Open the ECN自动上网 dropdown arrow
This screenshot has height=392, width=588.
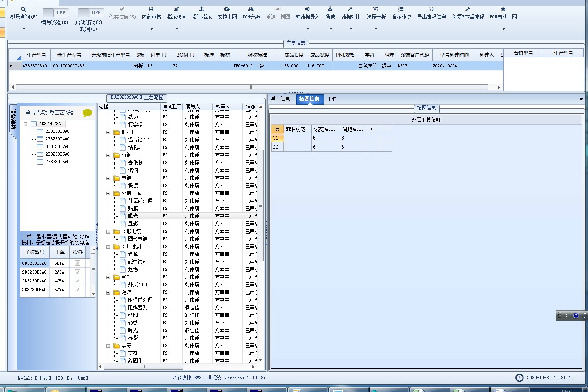click(503, 29)
